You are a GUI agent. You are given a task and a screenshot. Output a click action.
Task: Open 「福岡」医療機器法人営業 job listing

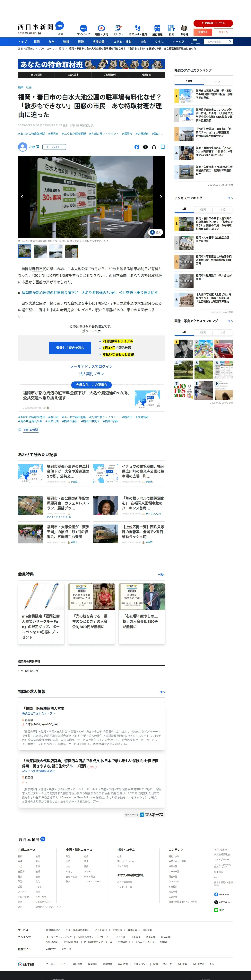pyautogui.click(x=43, y=708)
